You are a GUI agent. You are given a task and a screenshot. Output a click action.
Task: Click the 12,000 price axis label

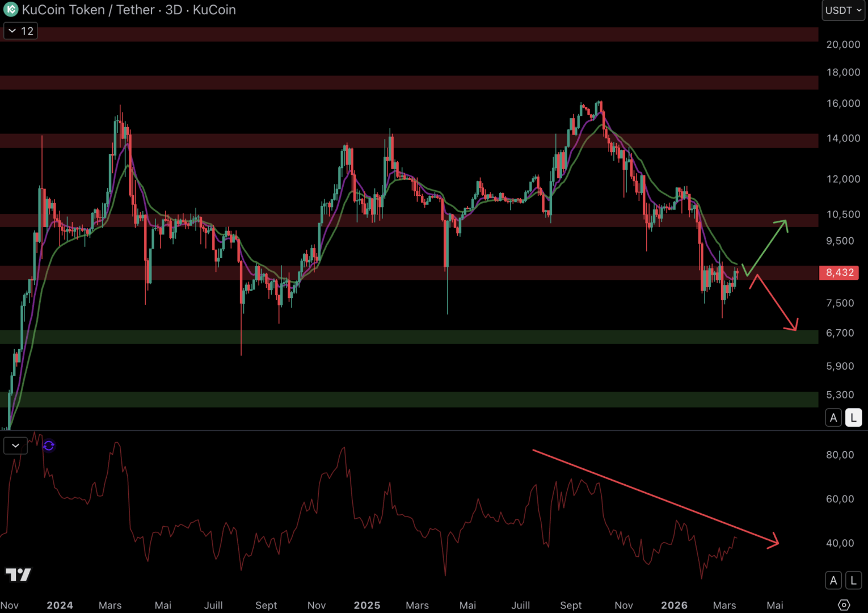843,179
